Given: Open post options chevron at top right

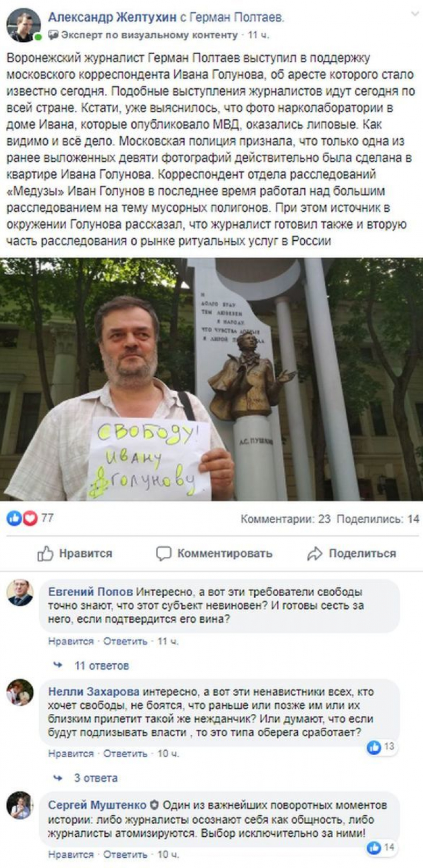Looking at the screenshot, I should tap(414, 14).
